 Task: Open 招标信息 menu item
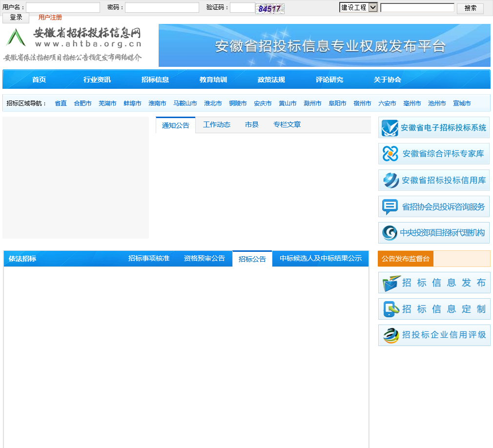(155, 80)
